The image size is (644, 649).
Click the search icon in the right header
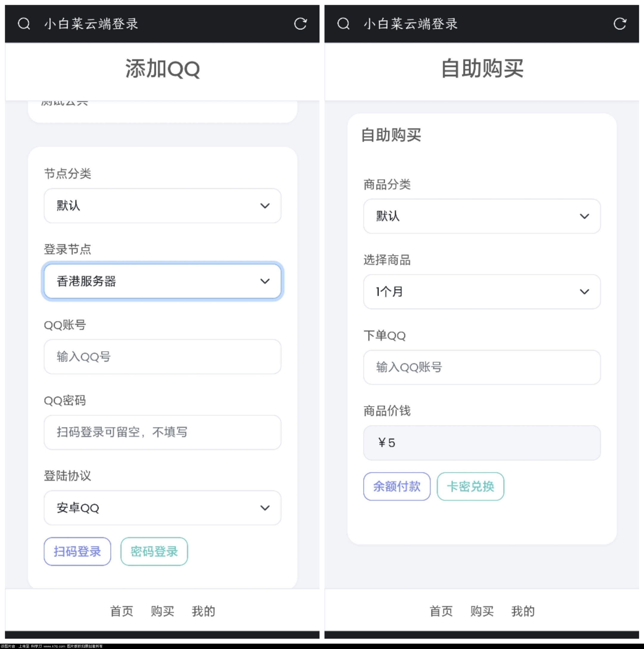point(343,24)
